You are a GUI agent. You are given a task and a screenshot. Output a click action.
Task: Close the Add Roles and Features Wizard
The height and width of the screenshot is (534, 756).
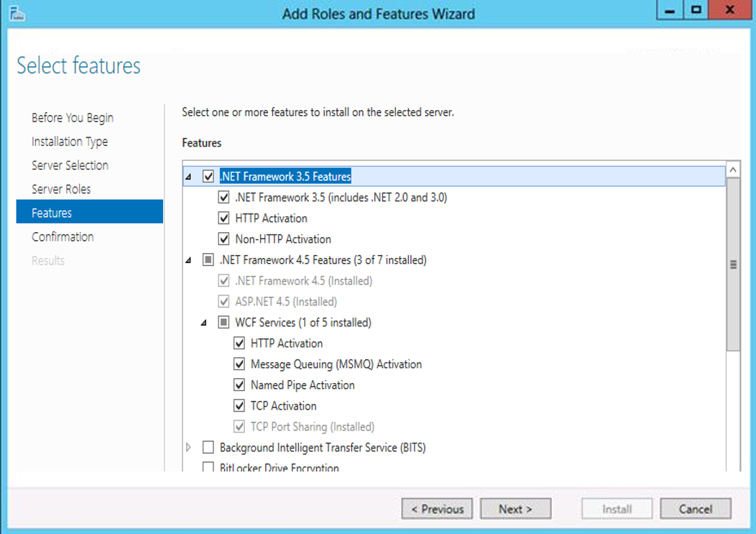[730, 10]
